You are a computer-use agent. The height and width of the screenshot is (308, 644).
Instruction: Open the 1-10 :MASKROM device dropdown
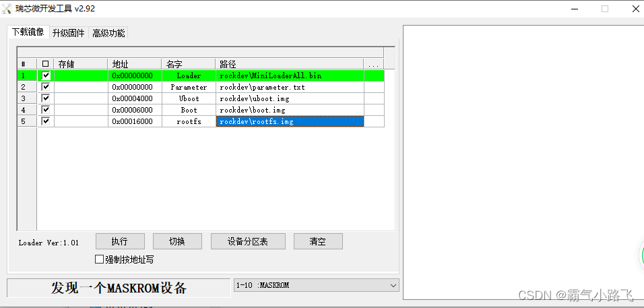[316, 285]
